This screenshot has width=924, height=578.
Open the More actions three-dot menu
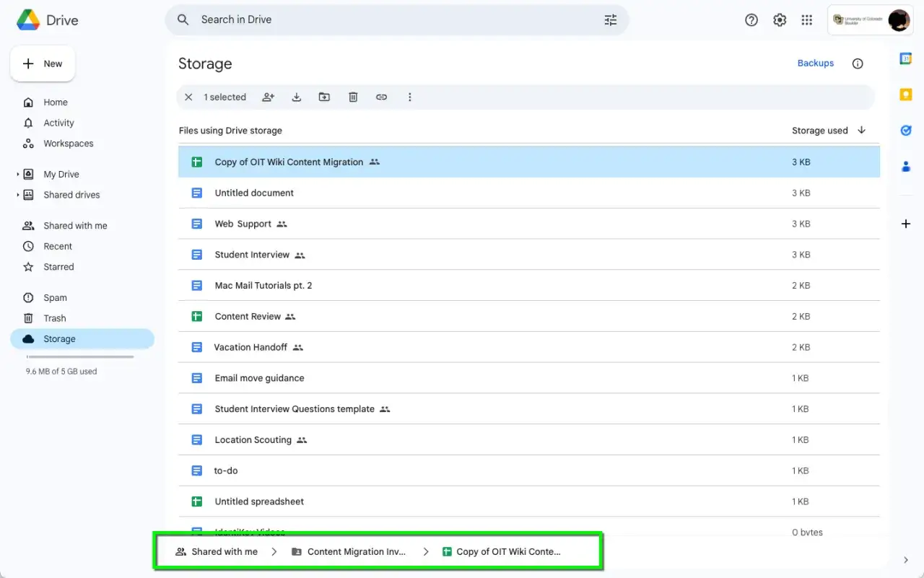(409, 97)
